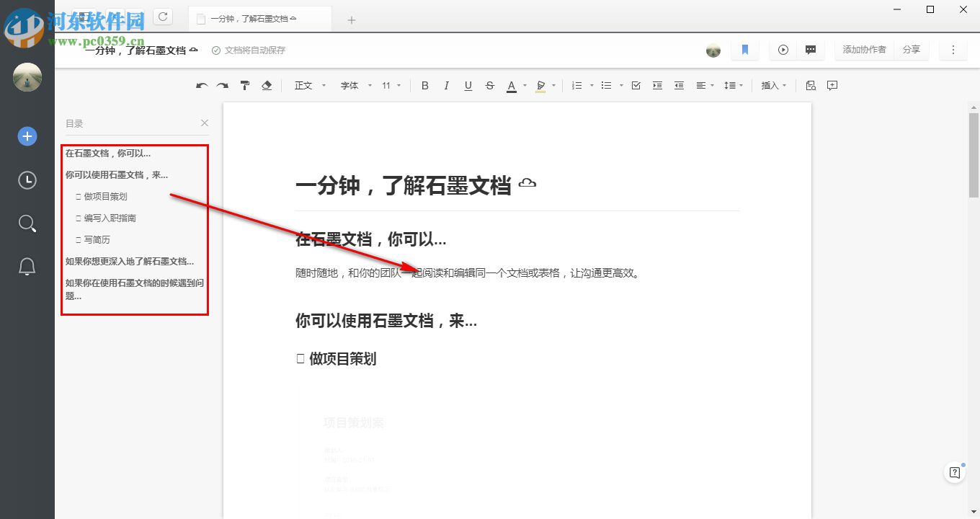The width and height of the screenshot is (980, 519).
Task: Open a new tab with the plus
Action: coord(352,20)
